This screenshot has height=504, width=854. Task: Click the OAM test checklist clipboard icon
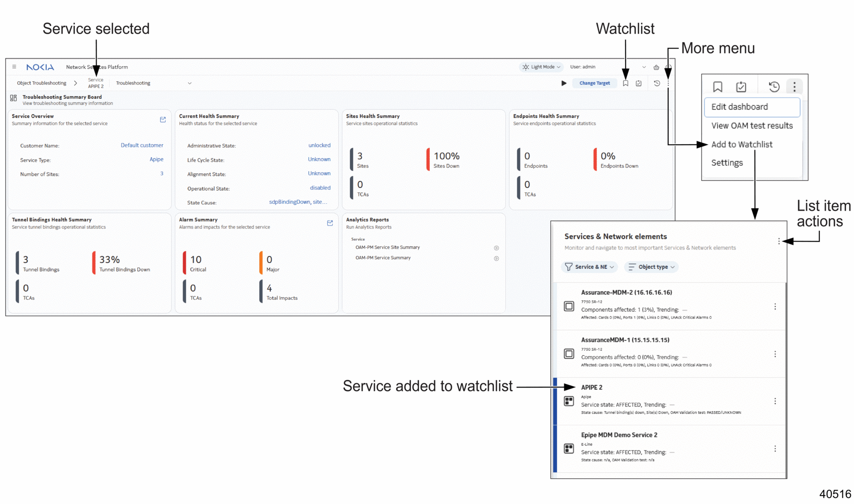pyautogui.click(x=639, y=83)
